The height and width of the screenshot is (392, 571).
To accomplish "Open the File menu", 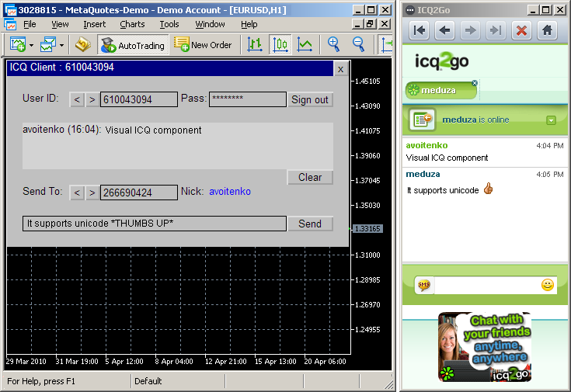I will [30, 24].
